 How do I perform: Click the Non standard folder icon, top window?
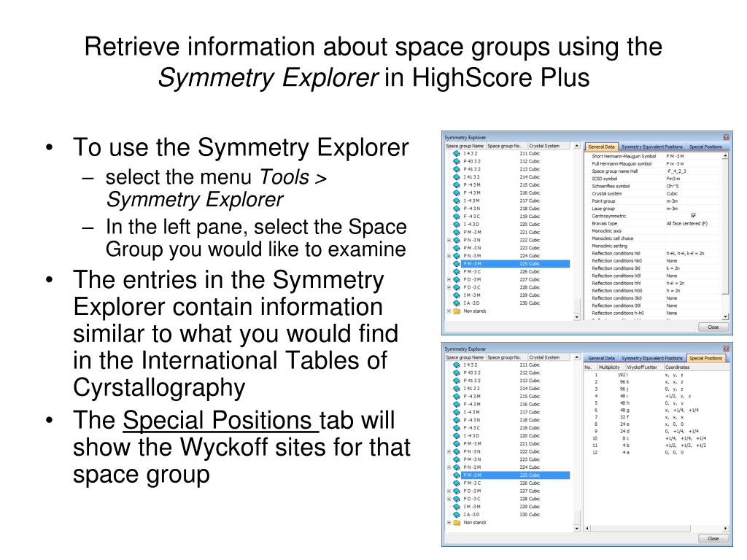(x=457, y=311)
